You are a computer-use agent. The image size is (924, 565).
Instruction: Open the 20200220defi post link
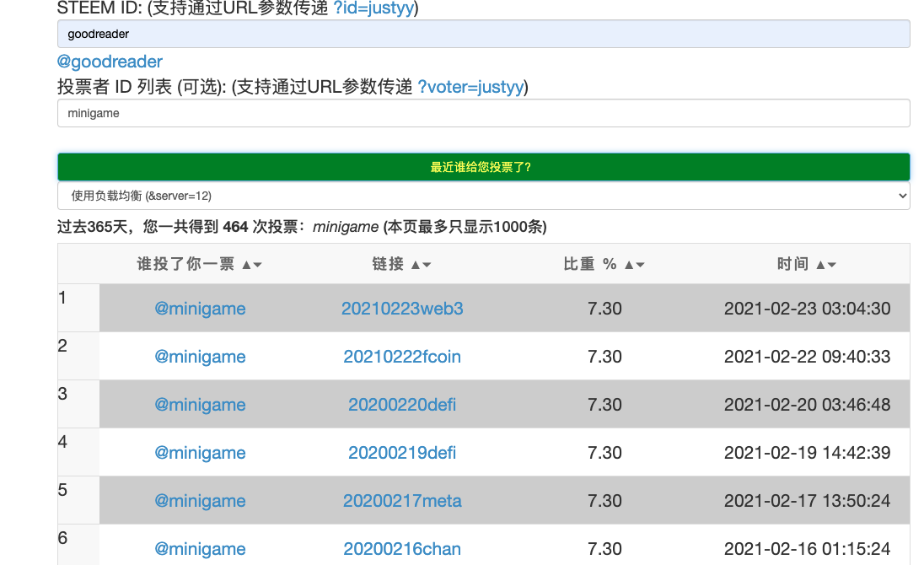[402, 405]
